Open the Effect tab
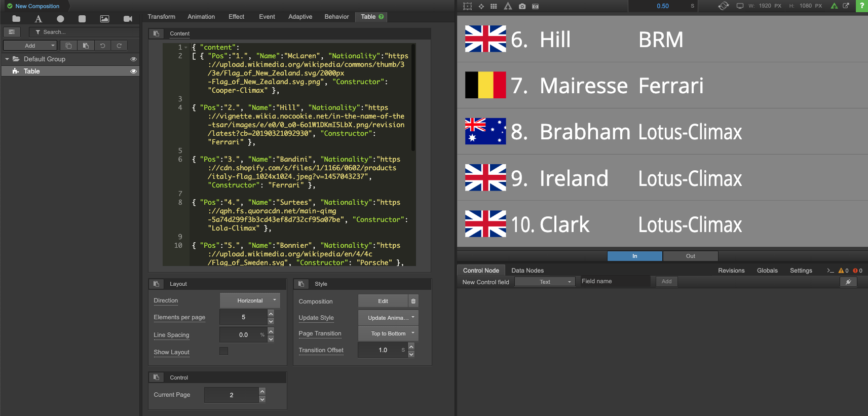868x416 pixels. coord(236,17)
